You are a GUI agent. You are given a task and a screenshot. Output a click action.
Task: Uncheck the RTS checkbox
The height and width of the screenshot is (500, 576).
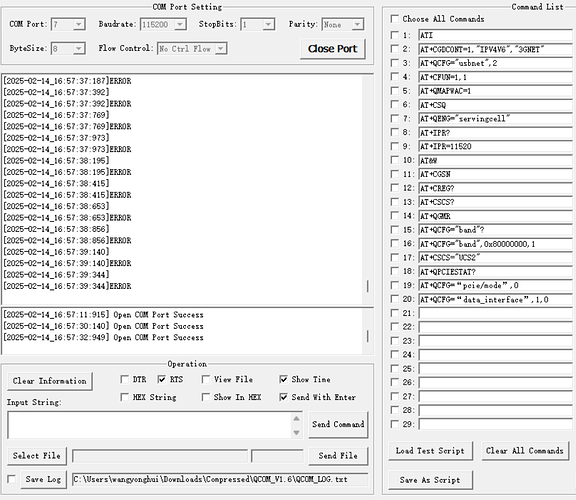tap(162, 379)
